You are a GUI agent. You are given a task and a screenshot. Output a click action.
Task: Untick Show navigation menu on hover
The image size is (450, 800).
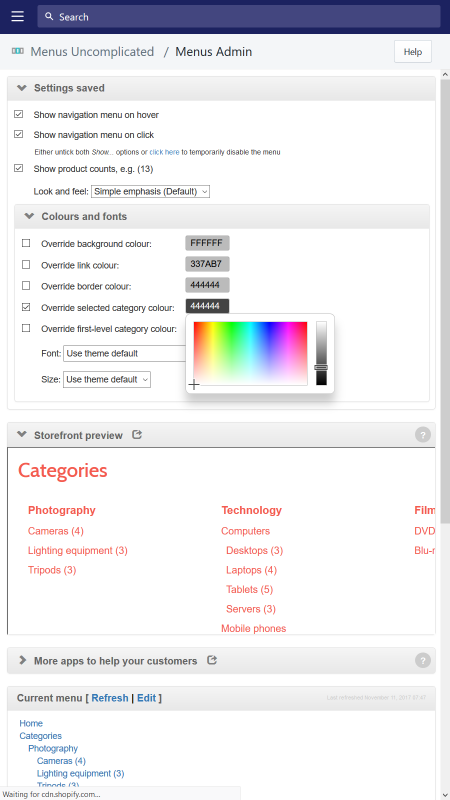tap(19, 114)
